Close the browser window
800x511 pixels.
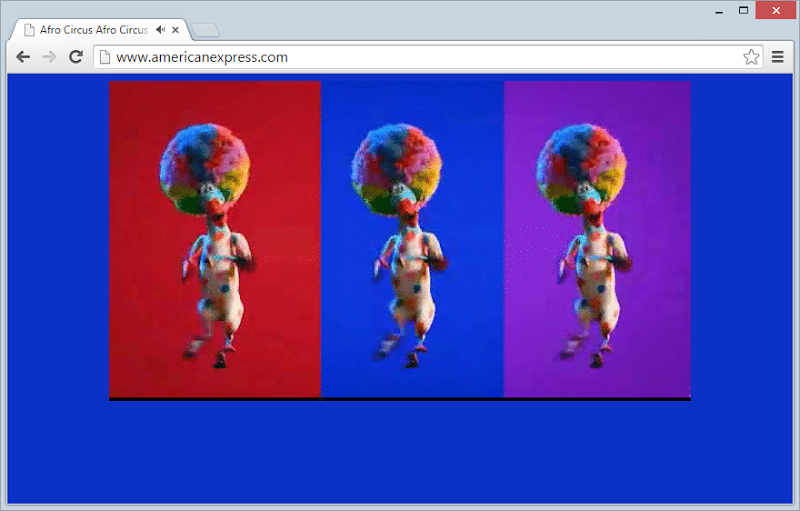pyautogui.click(x=776, y=10)
